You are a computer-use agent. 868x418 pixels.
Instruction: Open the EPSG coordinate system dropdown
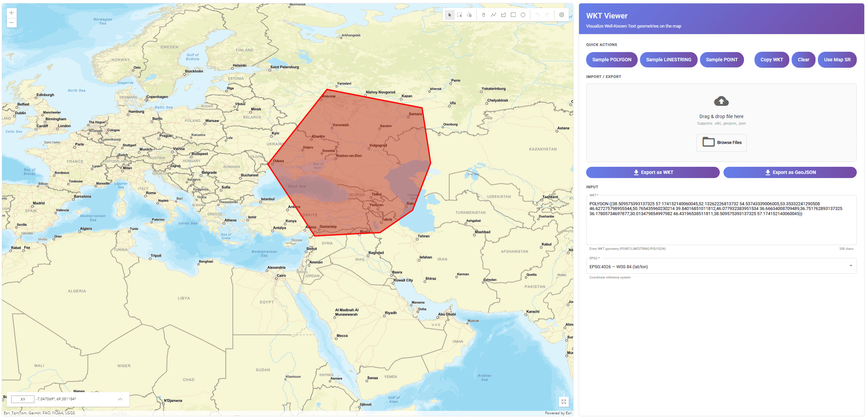click(x=721, y=267)
